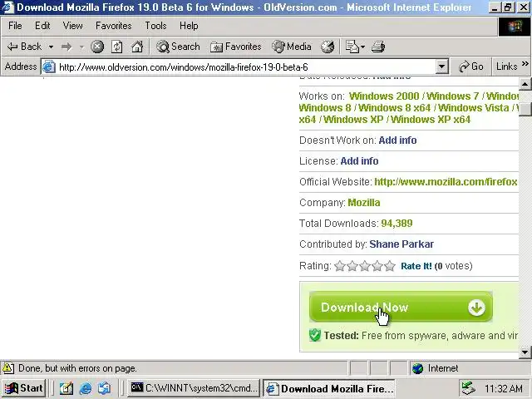The width and height of the screenshot is (532, 399).
Task: Click the Windows 8 link
Action: (325, 108)
